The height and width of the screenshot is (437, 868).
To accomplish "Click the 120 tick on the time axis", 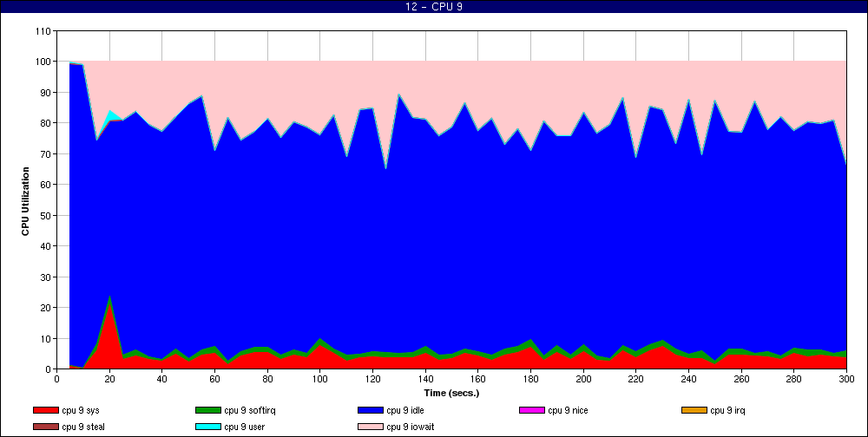I will tap(372, 380).
